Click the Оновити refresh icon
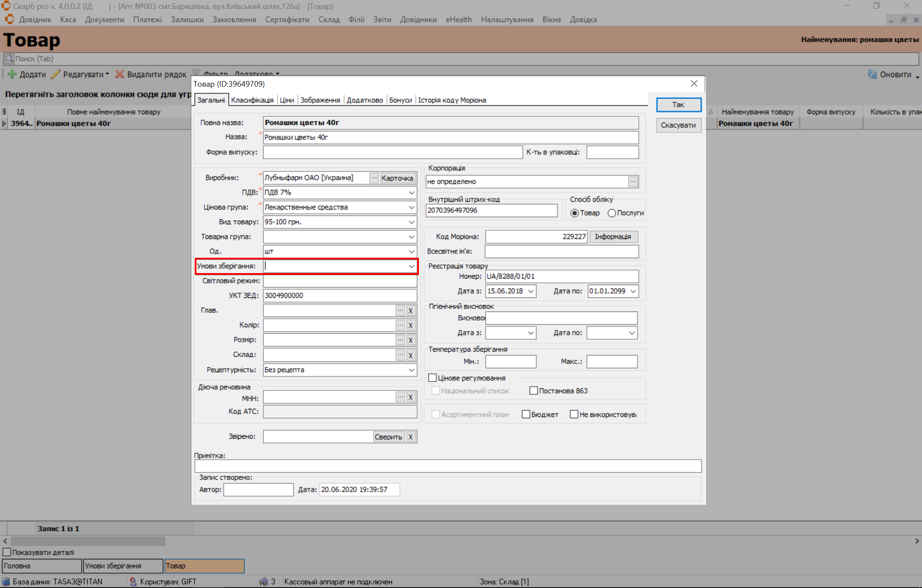 point(872,74)
